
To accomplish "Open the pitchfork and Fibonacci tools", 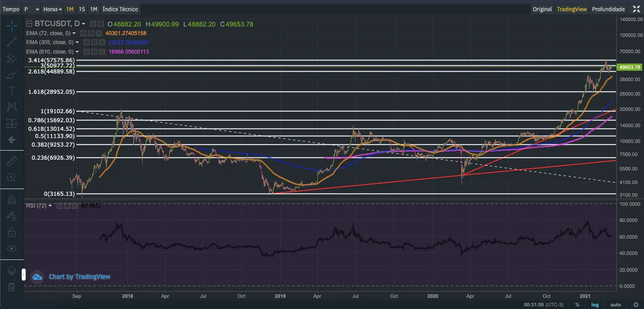I will pyautogui.click(x=12, y=58).
